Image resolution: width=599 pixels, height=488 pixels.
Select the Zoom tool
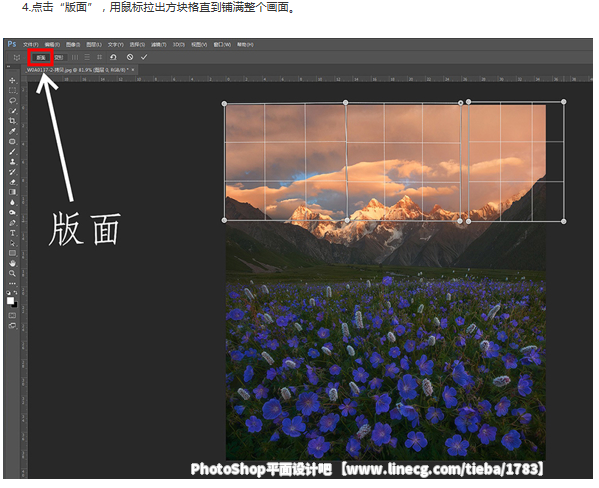12,273
